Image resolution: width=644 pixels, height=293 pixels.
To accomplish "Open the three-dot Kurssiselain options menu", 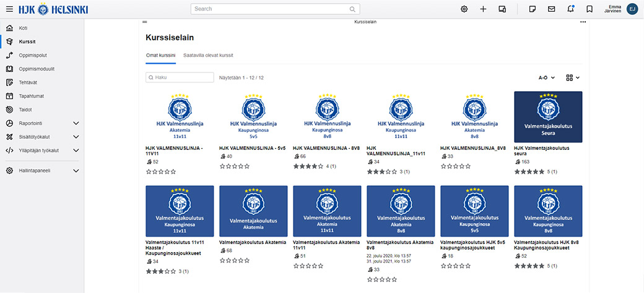I will 583,22.
